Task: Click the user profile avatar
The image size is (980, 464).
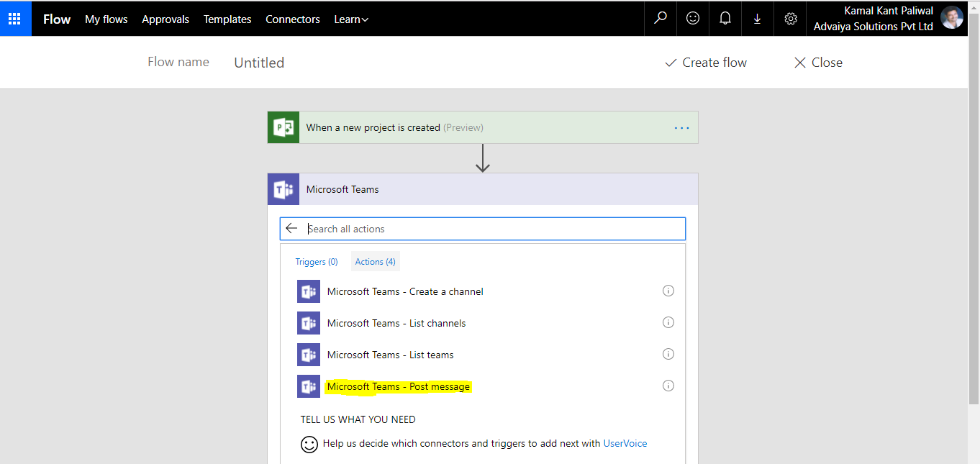Action: click(x=952, y=18)
